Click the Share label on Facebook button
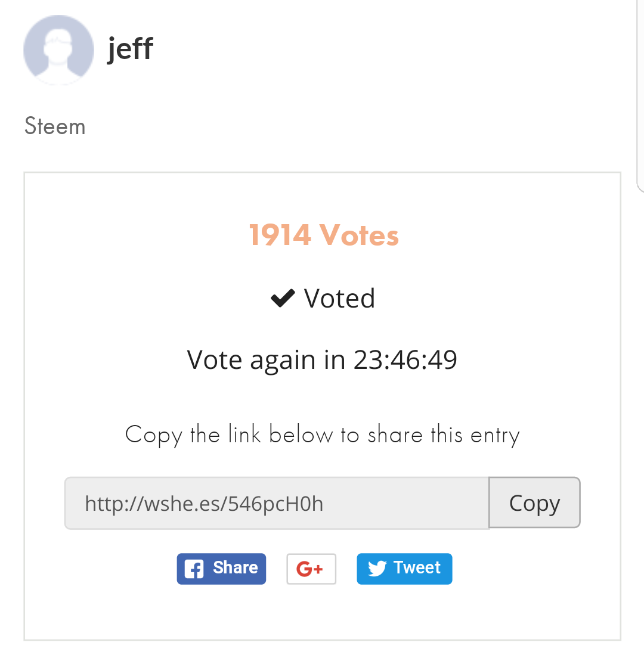This screenshot has width=644, height=664. [x=235, y=567]
